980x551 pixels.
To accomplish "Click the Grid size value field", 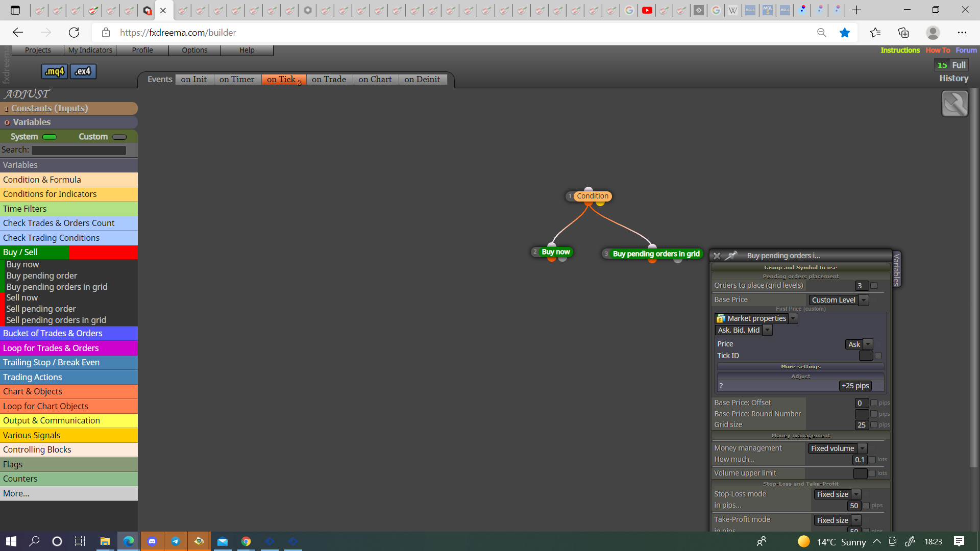I will point(862,425).
